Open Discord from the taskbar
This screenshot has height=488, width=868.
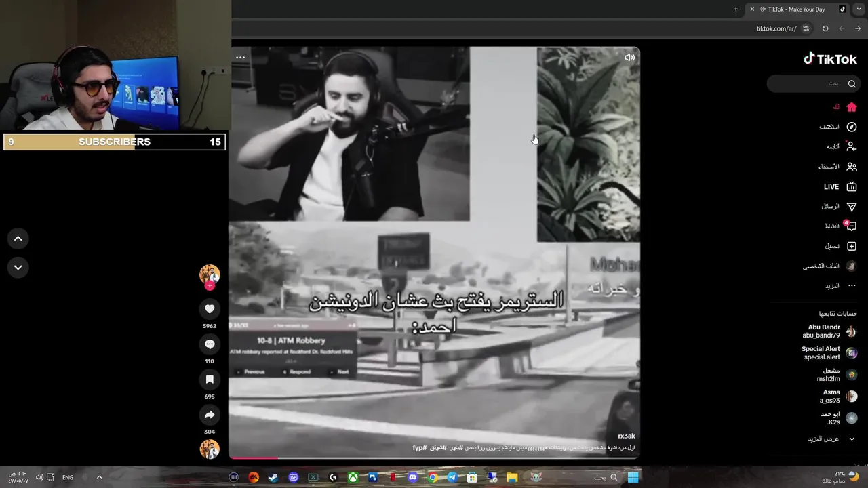[x=412, y=477]
